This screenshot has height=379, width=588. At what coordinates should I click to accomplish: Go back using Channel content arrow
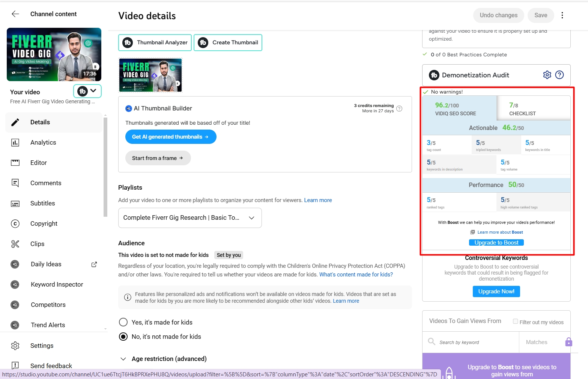coord(15,14)
